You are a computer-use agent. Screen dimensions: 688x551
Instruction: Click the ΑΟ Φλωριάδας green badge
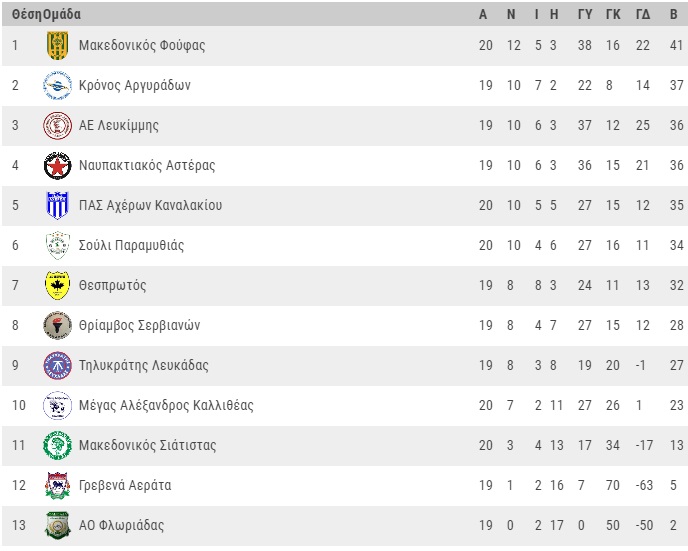(x=57, y=525)
